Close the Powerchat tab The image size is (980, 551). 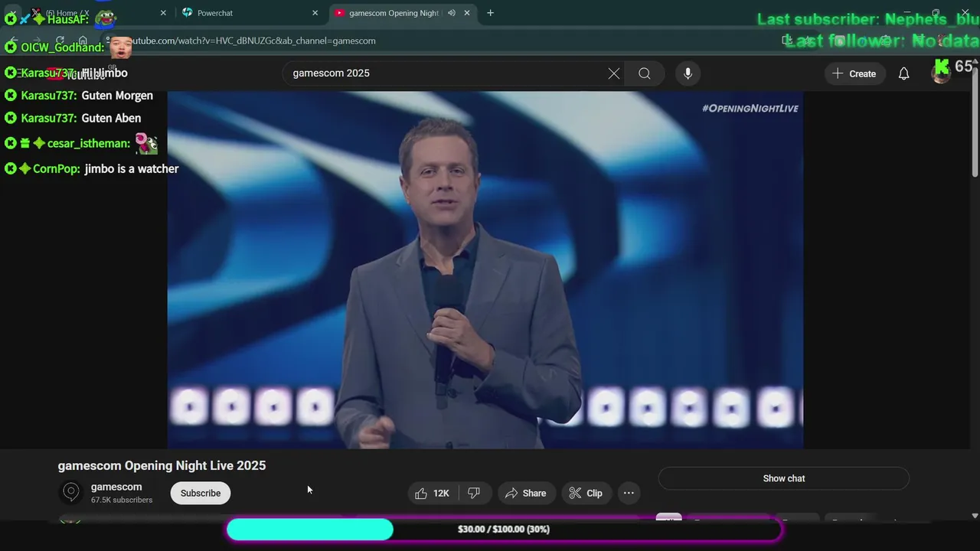315,13
